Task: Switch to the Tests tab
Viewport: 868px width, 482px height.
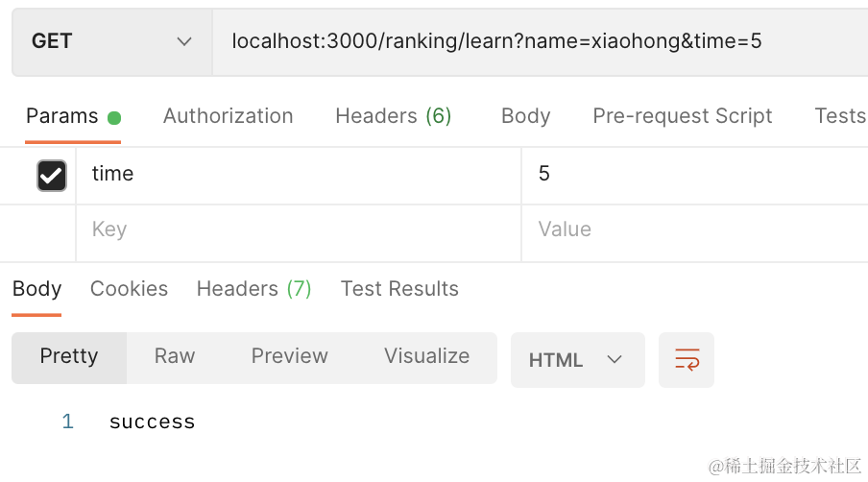Action: point(839,116)
